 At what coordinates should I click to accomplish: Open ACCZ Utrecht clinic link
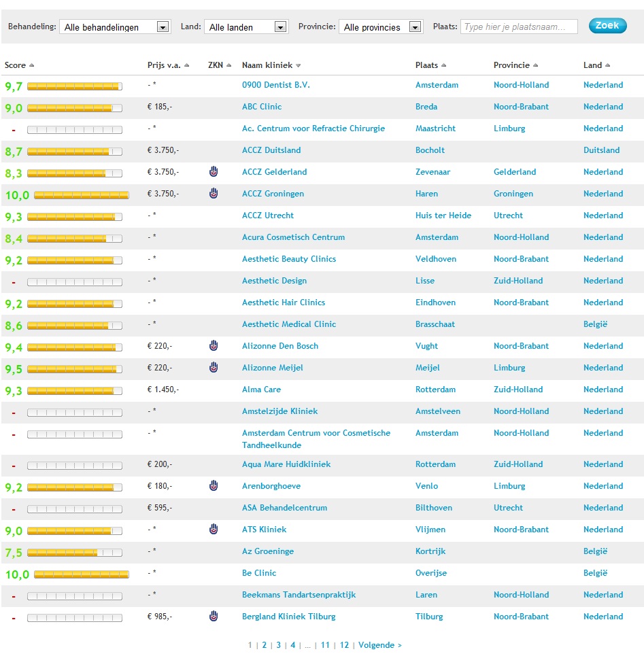(x=268, y=215)
